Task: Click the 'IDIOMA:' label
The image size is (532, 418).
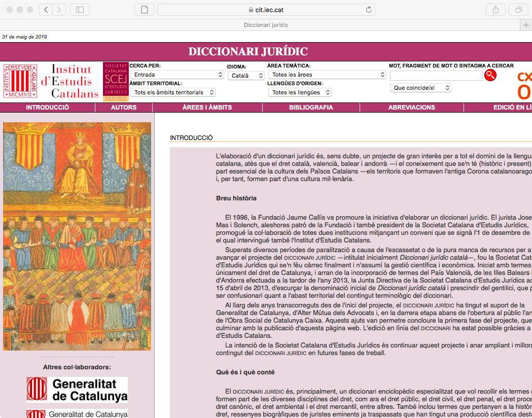Action: click(236, 67)
